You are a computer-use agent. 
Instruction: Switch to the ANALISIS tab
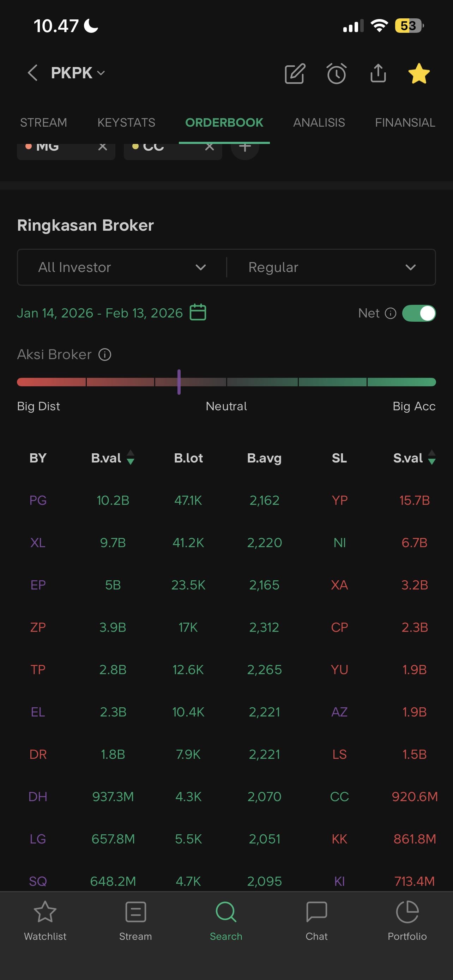point(319,122)
